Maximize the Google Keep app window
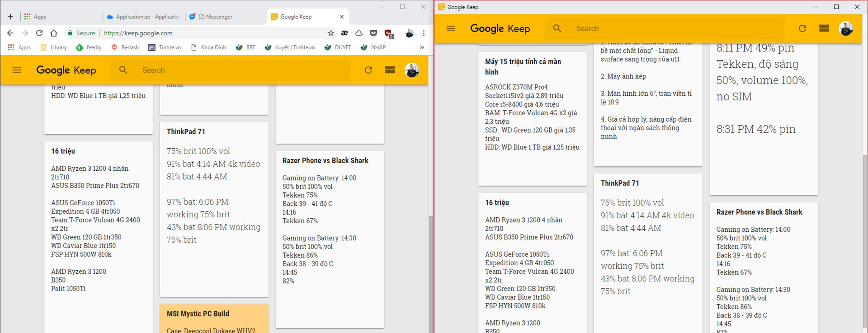The image size is (868, 333). pos(836,7)
